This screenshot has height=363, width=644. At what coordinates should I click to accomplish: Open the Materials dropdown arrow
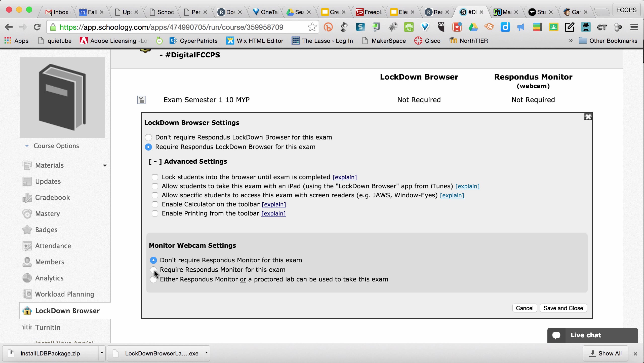point(105,165)
